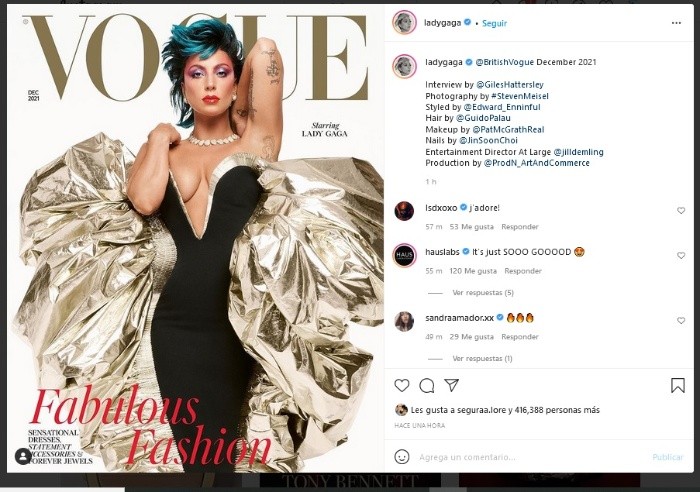Viewport: 700px width, 492px height.
Task: Expand Ver respuestas (1) replies
Action: pos(482,359)
